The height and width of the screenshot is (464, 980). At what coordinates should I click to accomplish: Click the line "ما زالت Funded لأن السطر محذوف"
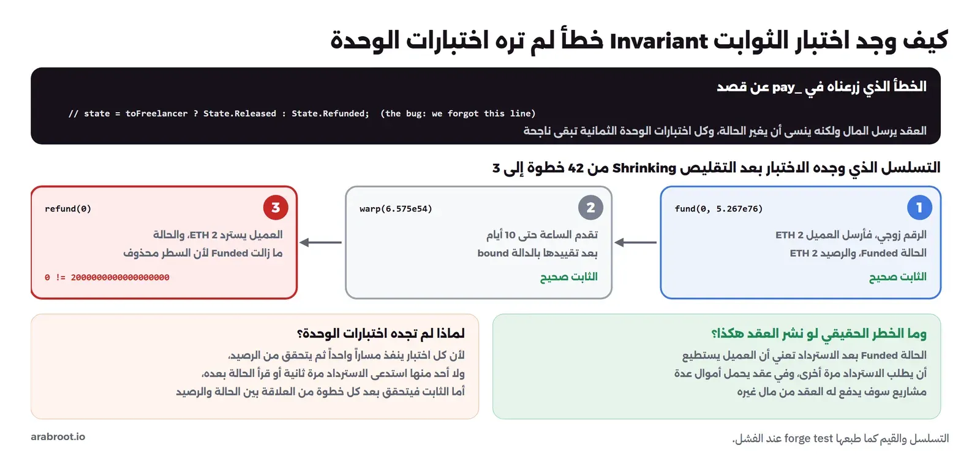coord(203,253)
